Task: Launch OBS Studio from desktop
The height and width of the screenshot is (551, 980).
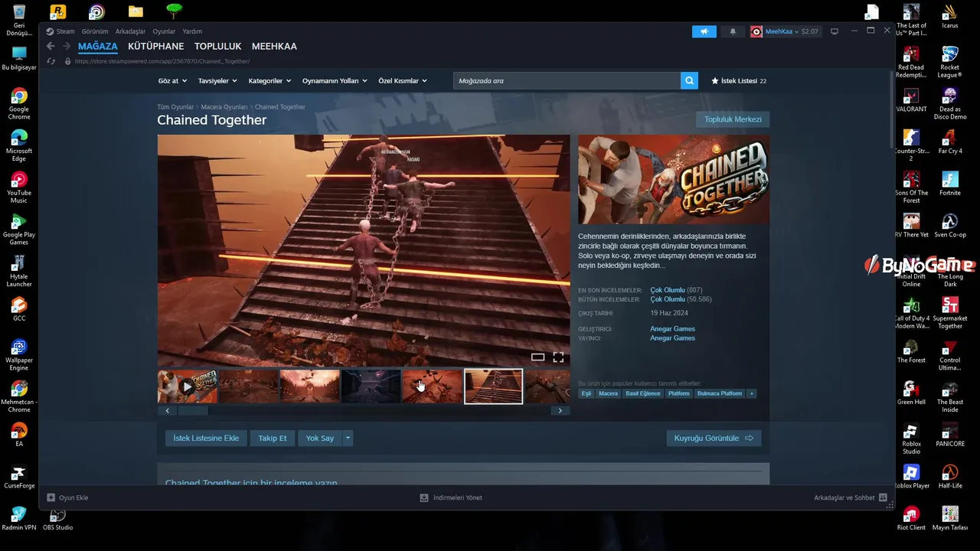Action: [x=58, y=520]
